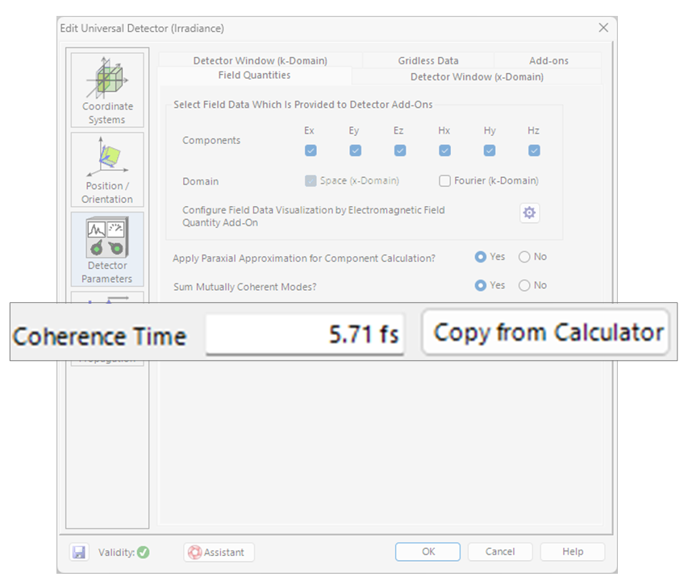Click the Coherence Time input field
687x584 pixels.
305,334
